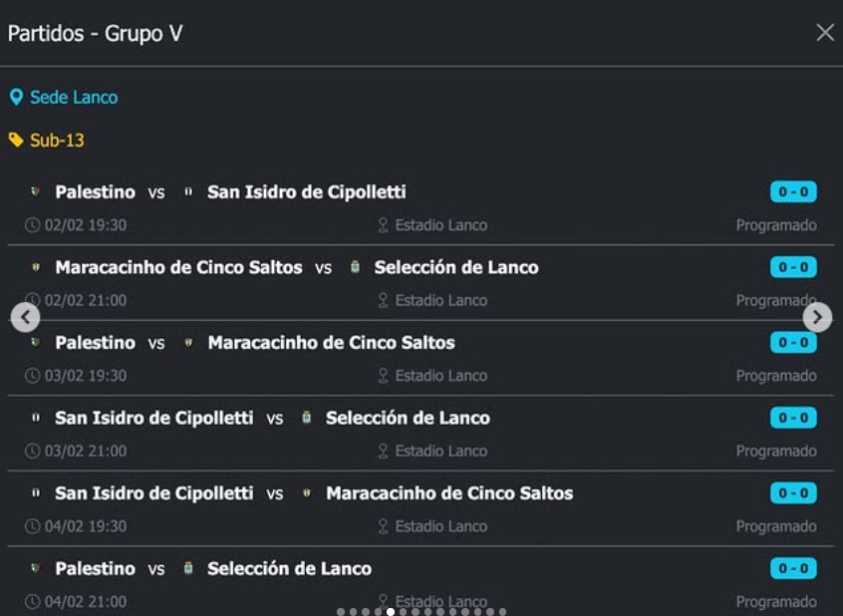Open Palestino vs Maracacinho de Cinco Saltos match
This screenshot has width=843, height=616.
click(x=254, y=343)
